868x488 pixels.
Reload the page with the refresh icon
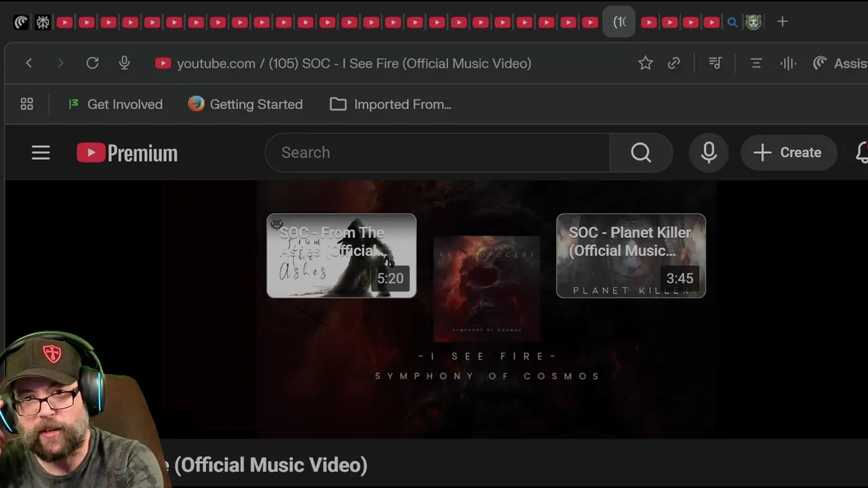pyautogui.click(x=92, y=63)
